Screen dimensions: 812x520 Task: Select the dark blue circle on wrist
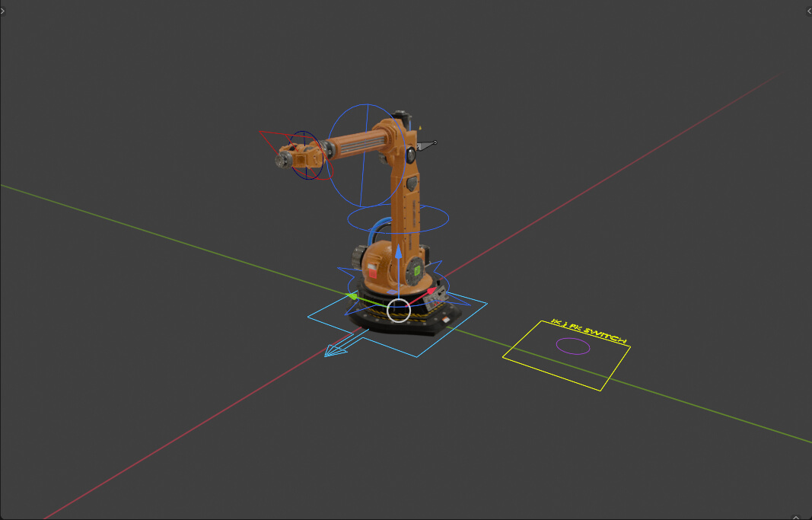pos(305,155)
